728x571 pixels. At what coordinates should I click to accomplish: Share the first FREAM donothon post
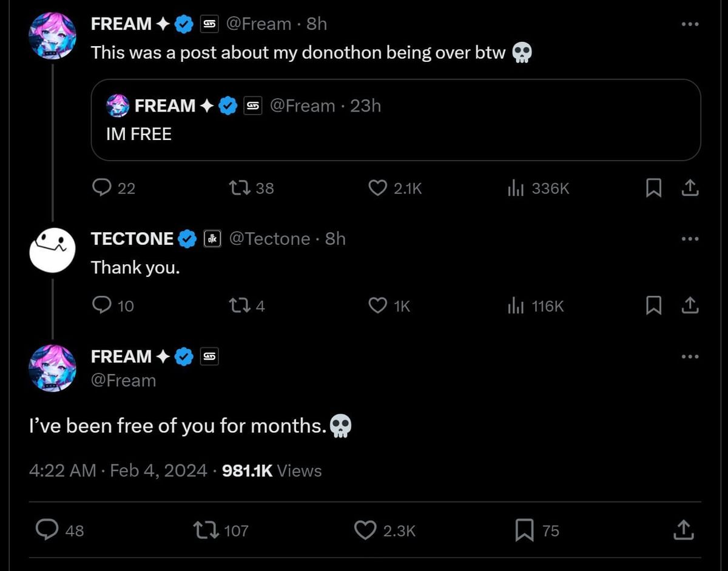[690, 189]
